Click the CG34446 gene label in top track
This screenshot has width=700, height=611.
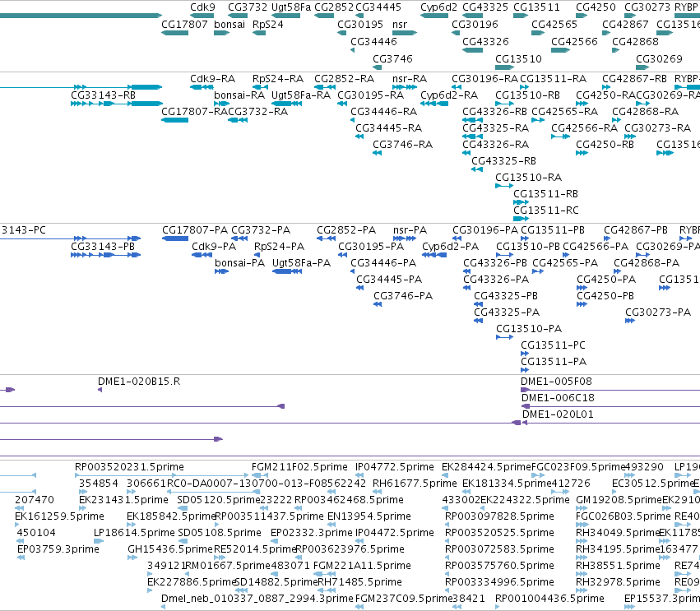(373, 42)
